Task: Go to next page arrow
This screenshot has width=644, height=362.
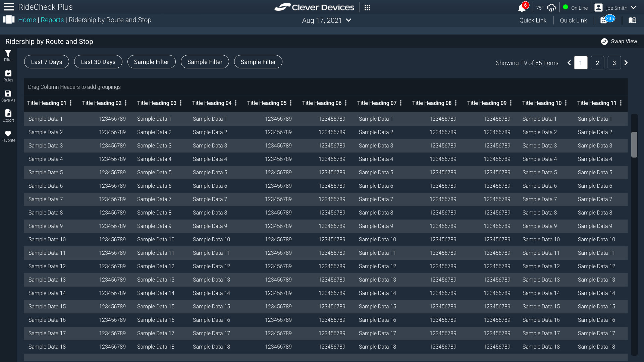Action: coord(626,63)
